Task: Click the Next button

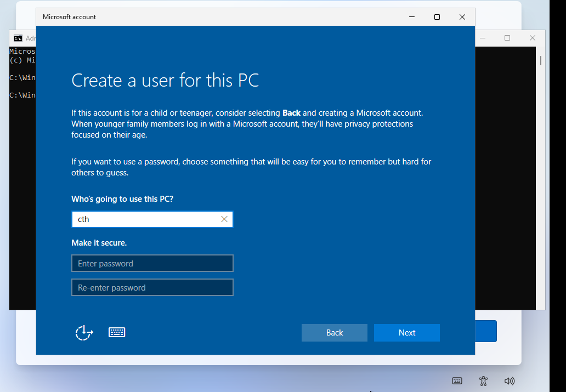Action: (x=407, y=333)
